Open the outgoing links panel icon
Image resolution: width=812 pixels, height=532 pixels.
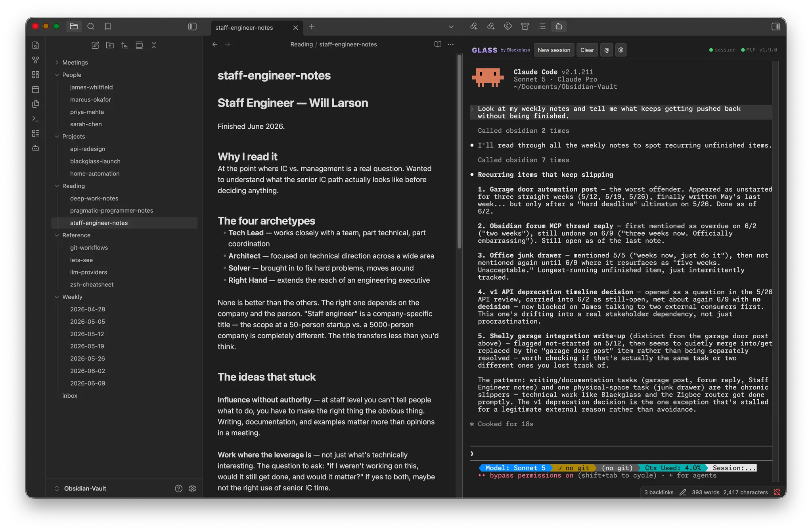491,27
